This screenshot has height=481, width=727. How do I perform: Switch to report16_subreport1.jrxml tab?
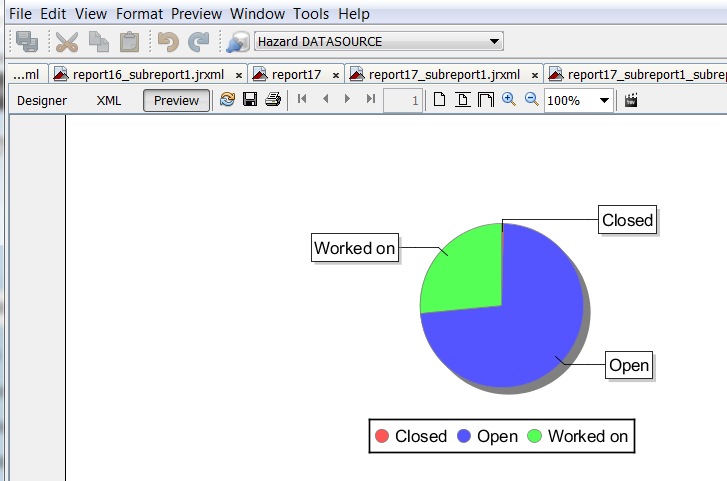tap(148, 74)
